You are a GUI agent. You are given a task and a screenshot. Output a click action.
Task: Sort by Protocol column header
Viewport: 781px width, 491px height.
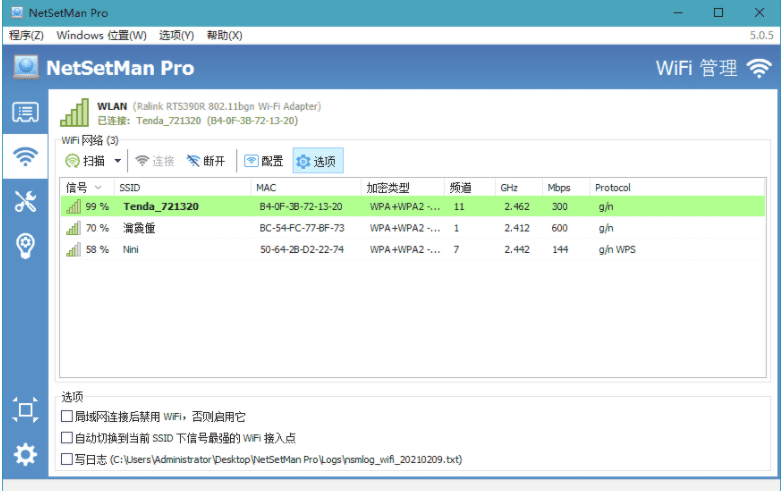coord(677,188)
